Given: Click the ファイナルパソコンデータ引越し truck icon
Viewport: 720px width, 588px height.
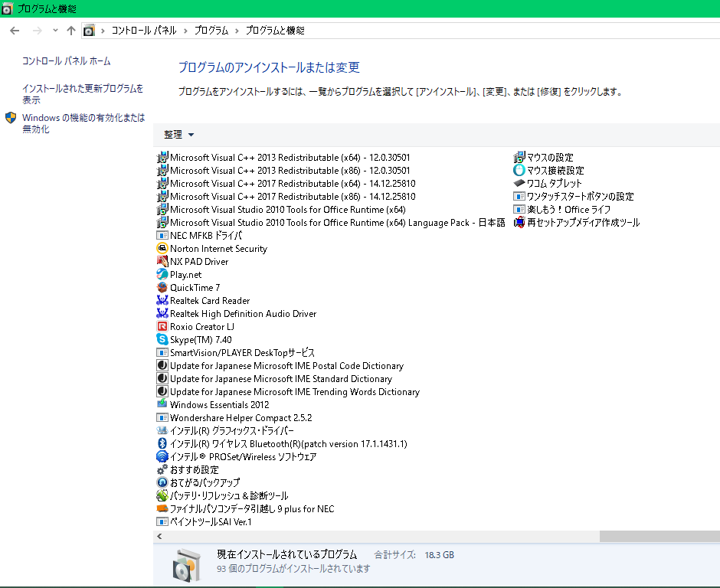Looking at the screenshot, I should tap(162, 508).
